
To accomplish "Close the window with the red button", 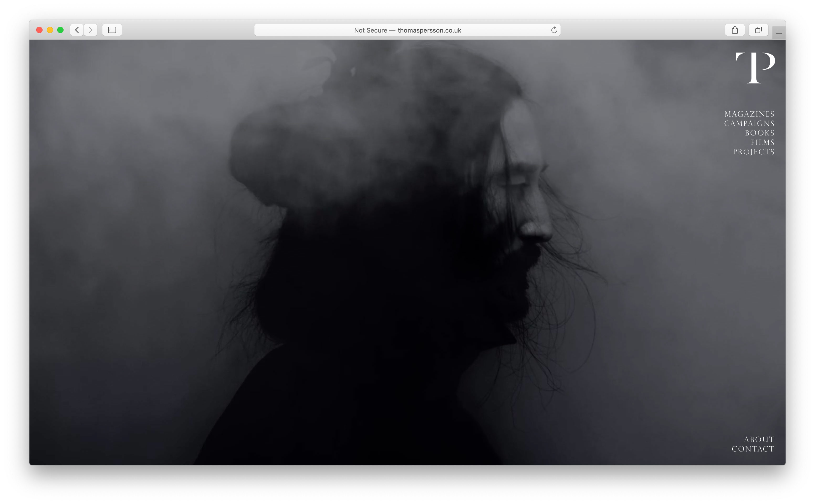I will coord(39,30).
